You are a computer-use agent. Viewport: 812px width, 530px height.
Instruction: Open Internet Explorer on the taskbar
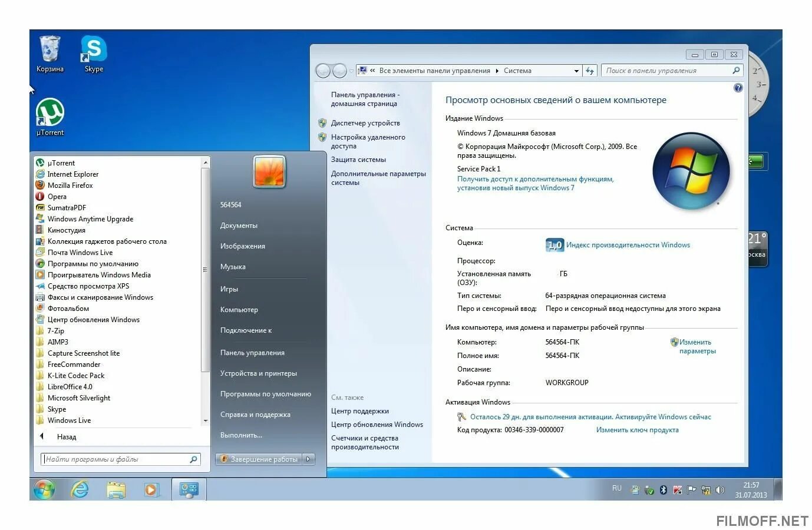[80, 489]
